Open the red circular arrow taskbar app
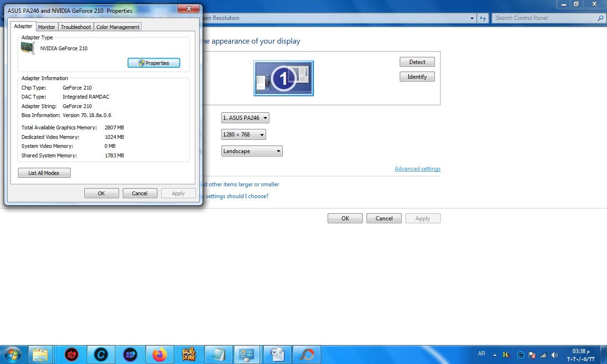Viewport: 607px width, 364px height. tap(306, 355)
